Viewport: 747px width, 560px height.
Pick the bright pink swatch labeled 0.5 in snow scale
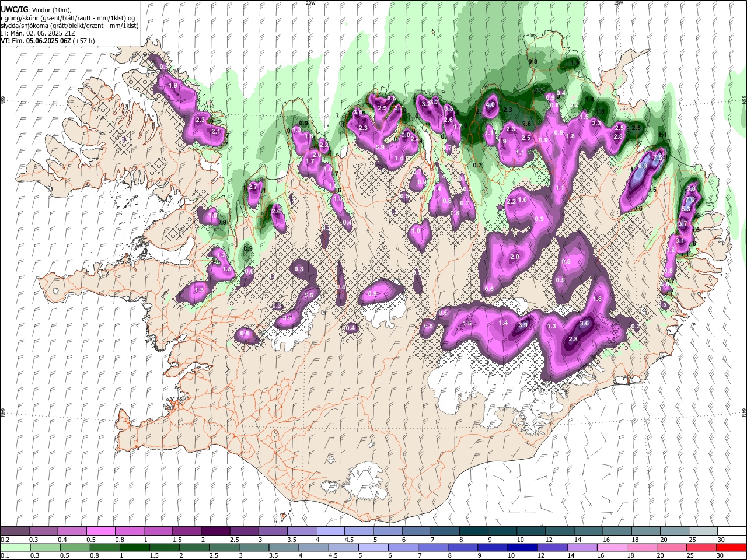pyautogui.click(x=100, y=531)
